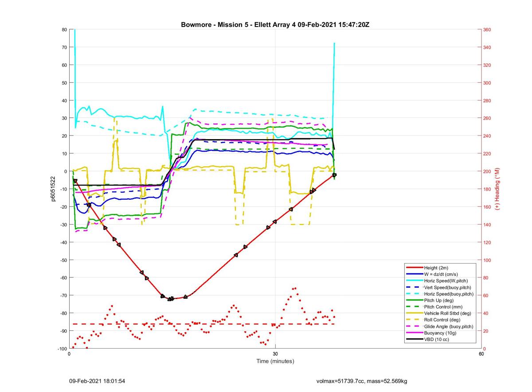Select the 'Height (2m)' legend entry

coord(437,268)
